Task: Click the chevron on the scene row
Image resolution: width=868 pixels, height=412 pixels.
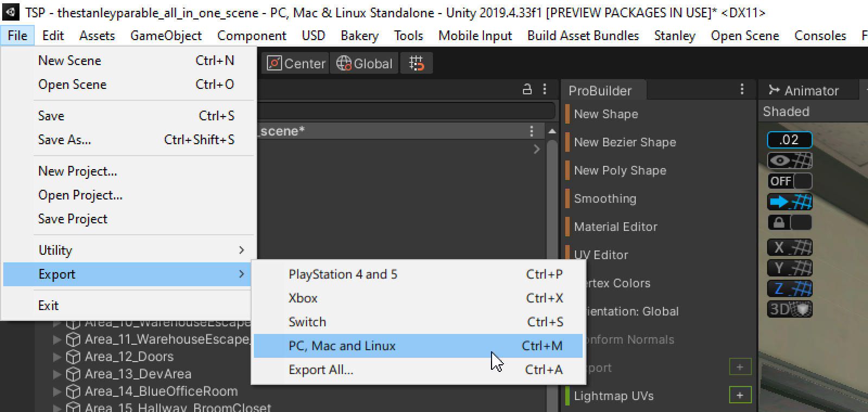Action: 537,149
